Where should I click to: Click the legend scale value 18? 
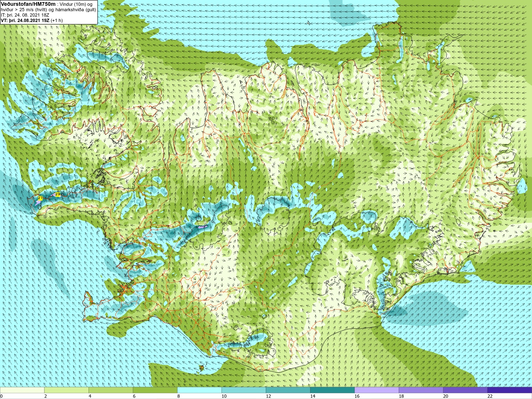tap(401, 396)
